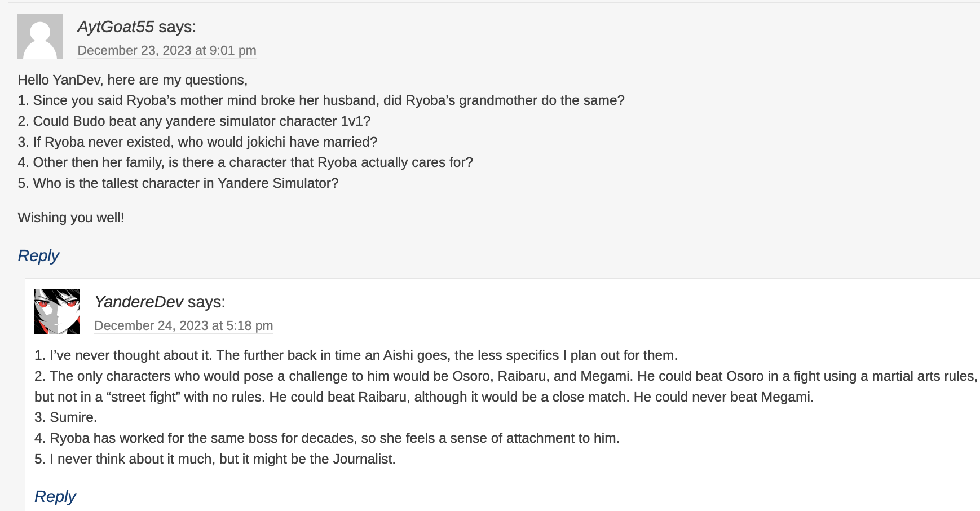Reply to YandereDev's comment

click(x=55, y=496)
